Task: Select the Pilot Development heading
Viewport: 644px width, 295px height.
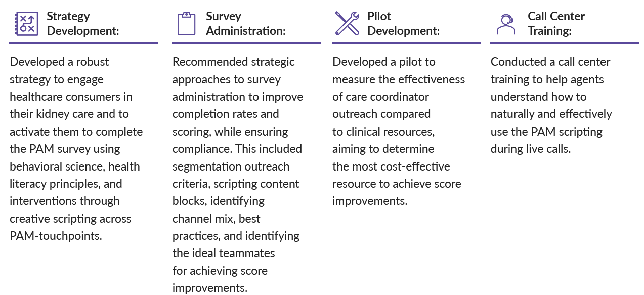Action: click(x=403, y=23)
